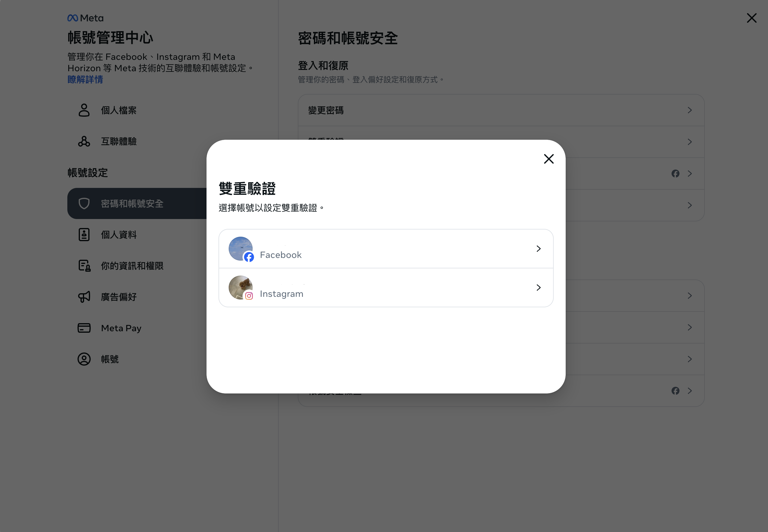Screen dimensions: 768x532
Task: Open the chevron on the Facebook row
Action: [x=538, y=249]
